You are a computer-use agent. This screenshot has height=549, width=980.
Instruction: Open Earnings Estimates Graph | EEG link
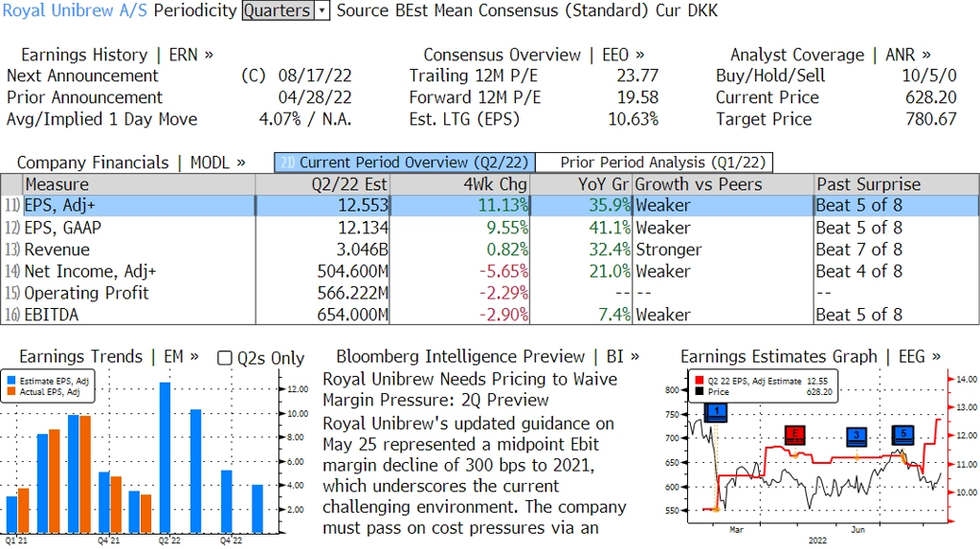pyautogui.click(x=810, y=357)
